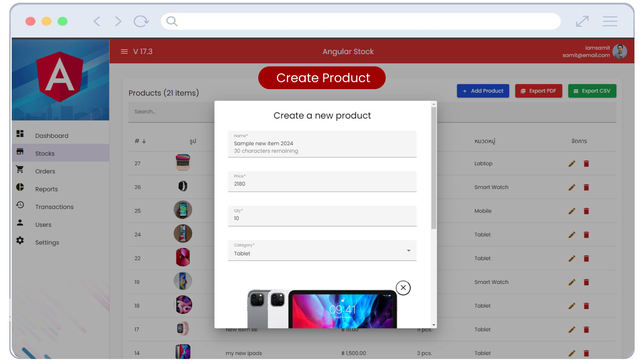This screenshot has width=644, height=362.
Task: Sort by the # column arrow
Action: [x=144, y=141]
